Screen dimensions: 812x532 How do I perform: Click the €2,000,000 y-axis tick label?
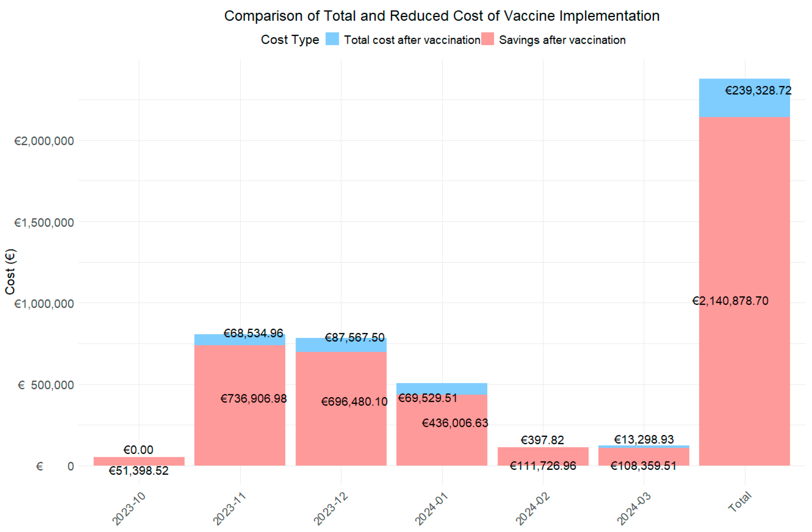coord(44,141)
